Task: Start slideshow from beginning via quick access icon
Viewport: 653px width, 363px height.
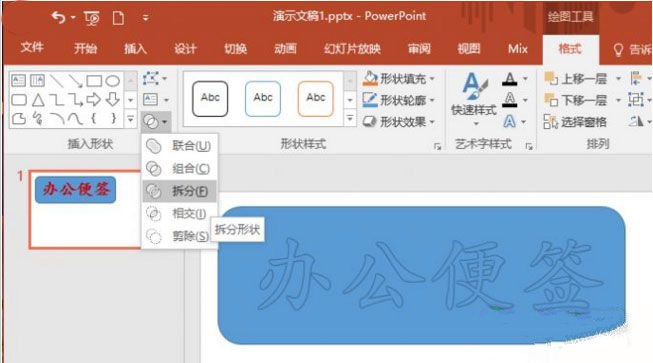Action: (x=92, y=18)
